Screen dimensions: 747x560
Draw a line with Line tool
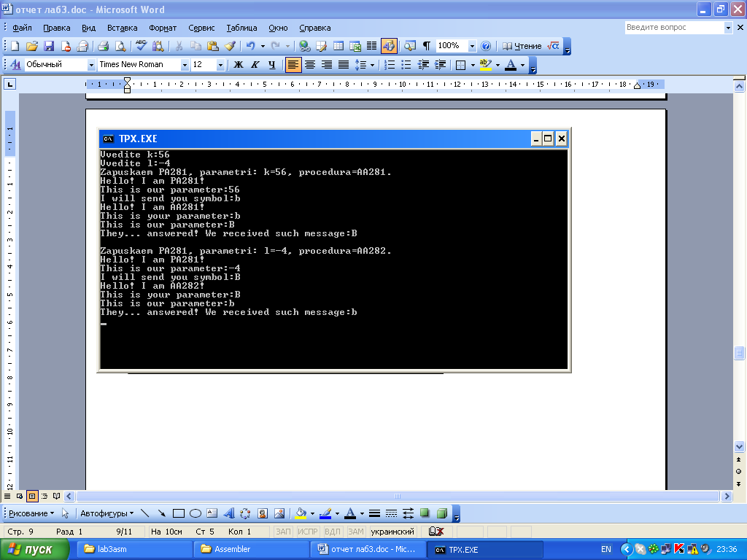(145, 513)
